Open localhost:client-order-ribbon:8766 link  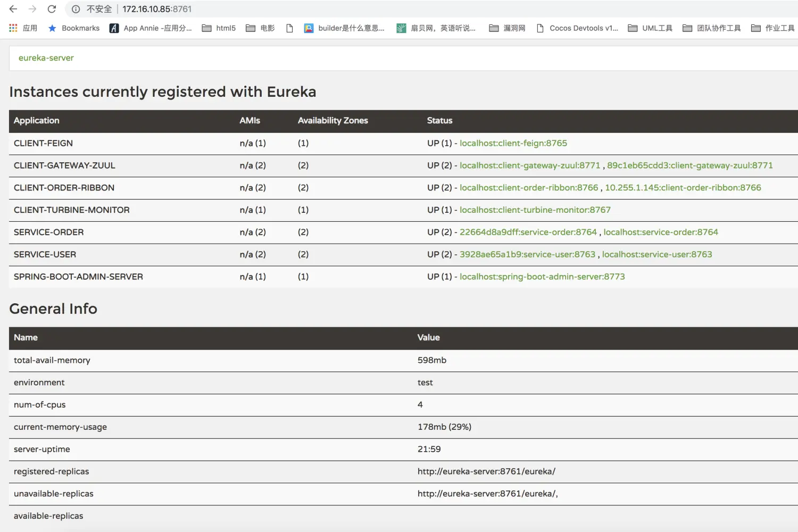click(x=529, y=188)
